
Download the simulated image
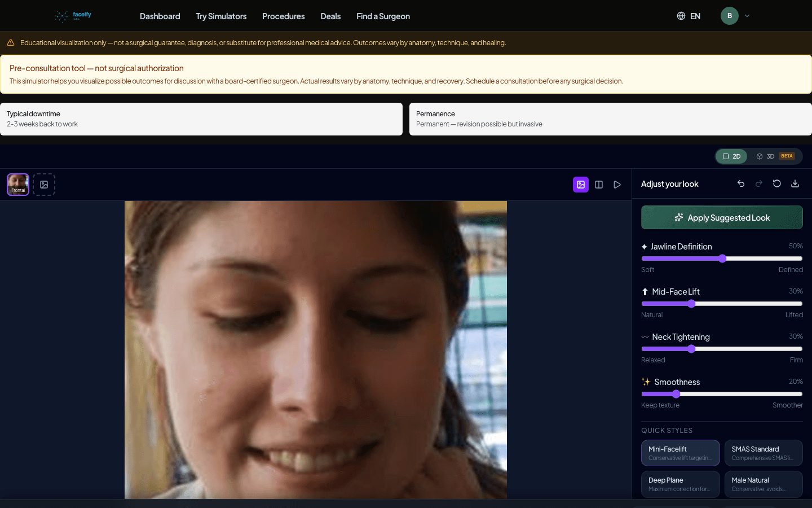795,183
